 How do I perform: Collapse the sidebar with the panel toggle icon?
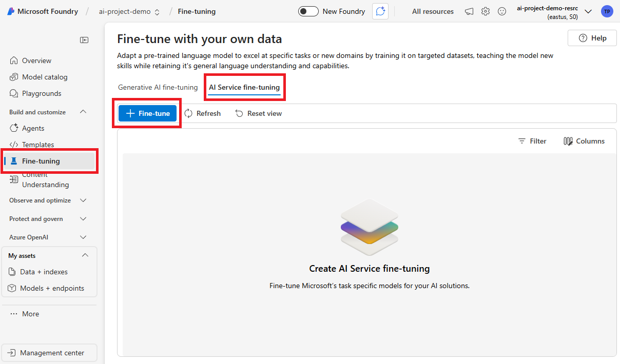[84, 40]
